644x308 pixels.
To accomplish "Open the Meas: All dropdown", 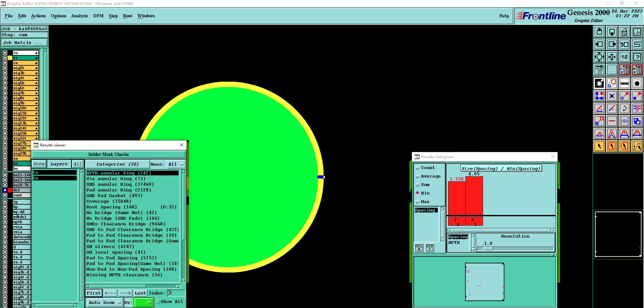I will click(176, 164).
